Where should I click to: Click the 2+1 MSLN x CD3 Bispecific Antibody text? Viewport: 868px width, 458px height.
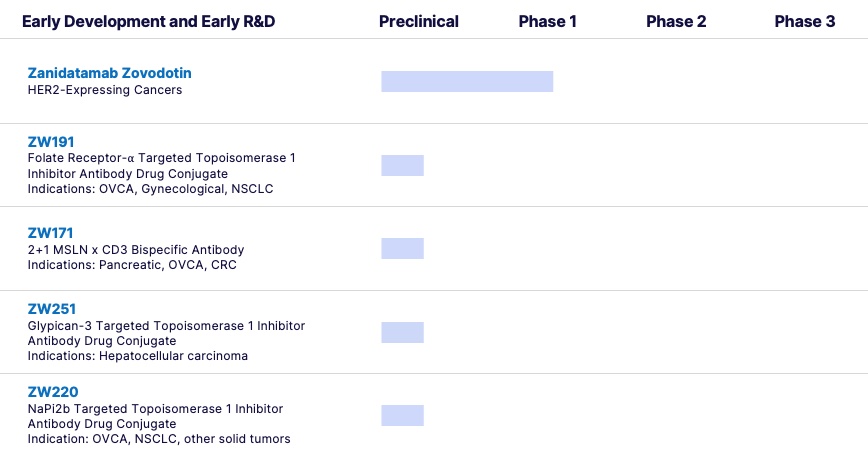click(x=136, y=249)
